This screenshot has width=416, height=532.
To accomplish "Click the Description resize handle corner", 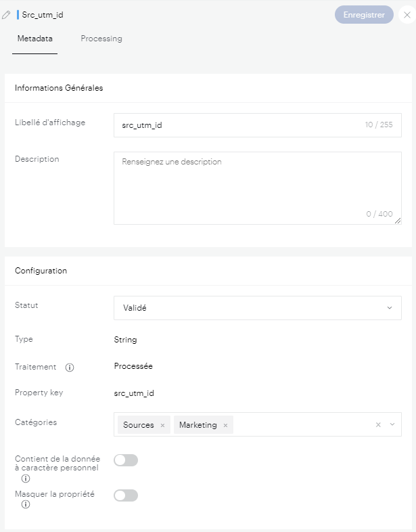I will point(398,221).
